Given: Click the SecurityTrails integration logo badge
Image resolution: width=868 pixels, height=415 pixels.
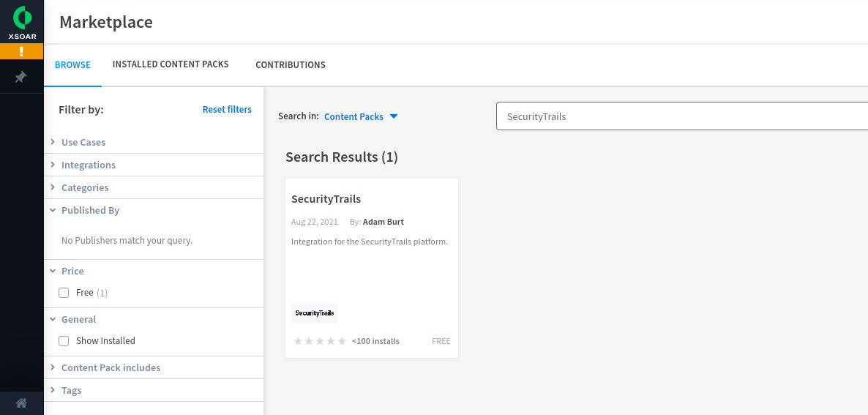Looking at the screenshot, I should (315, 313).
